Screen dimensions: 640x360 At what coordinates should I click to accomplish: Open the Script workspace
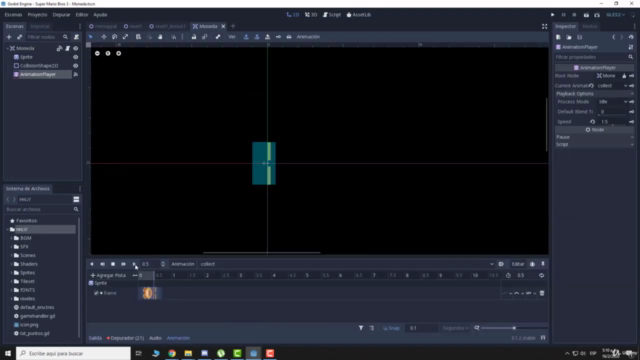pyautogui.click(x=332, y=15)
